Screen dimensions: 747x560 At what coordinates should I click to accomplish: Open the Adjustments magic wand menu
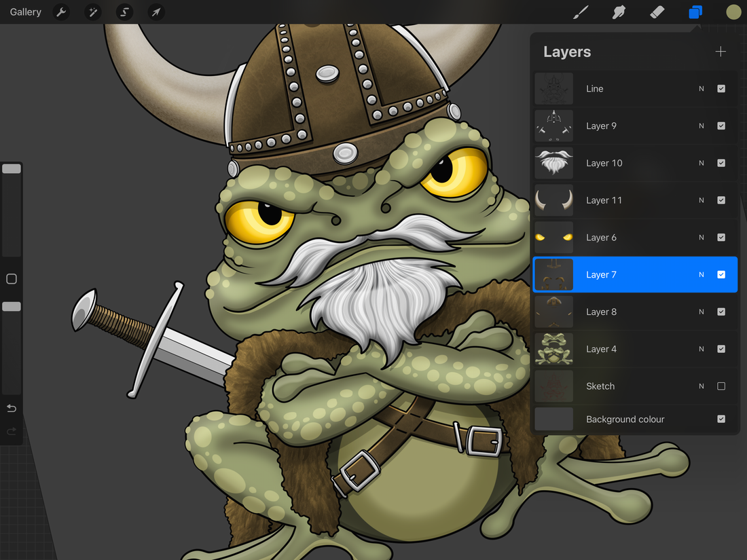93,12
